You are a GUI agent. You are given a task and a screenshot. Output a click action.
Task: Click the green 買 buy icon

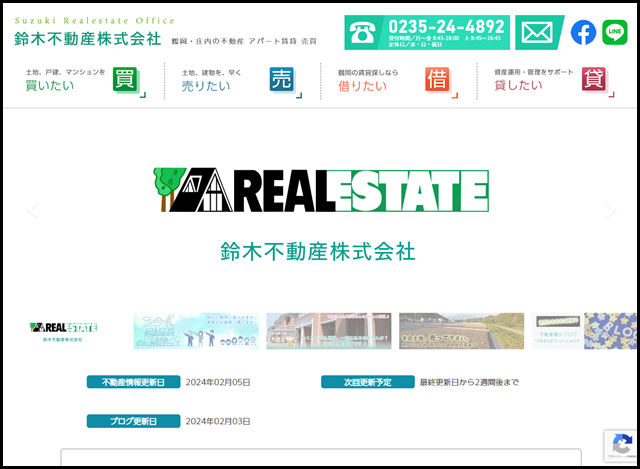click(125, 79)
